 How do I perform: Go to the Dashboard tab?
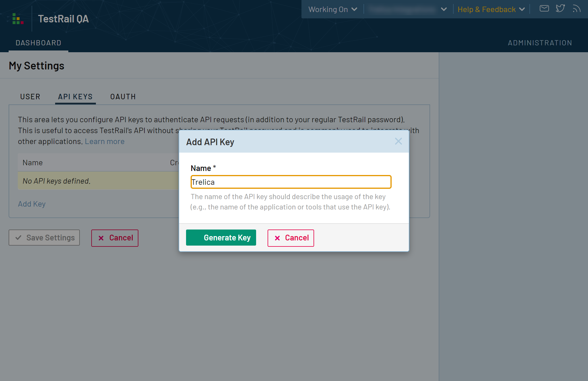[x=38, y=43]
